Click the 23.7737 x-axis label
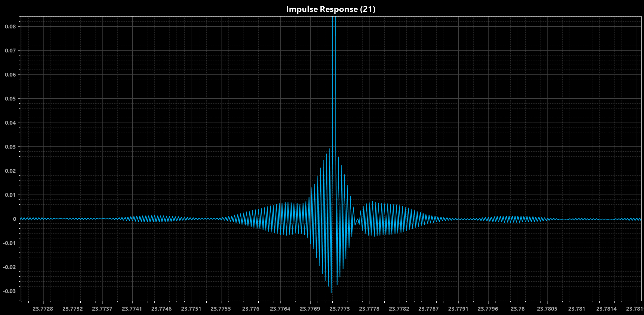 (102, 309)
